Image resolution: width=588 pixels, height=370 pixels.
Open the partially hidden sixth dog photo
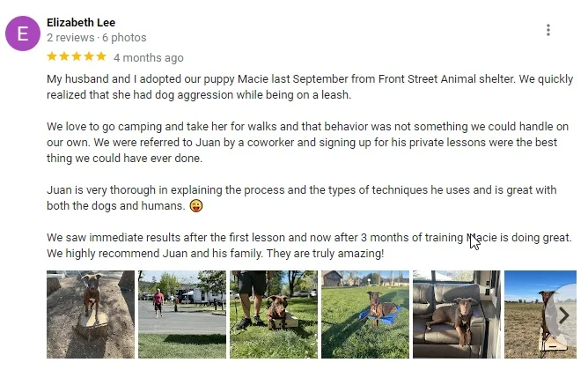(533, 314)
